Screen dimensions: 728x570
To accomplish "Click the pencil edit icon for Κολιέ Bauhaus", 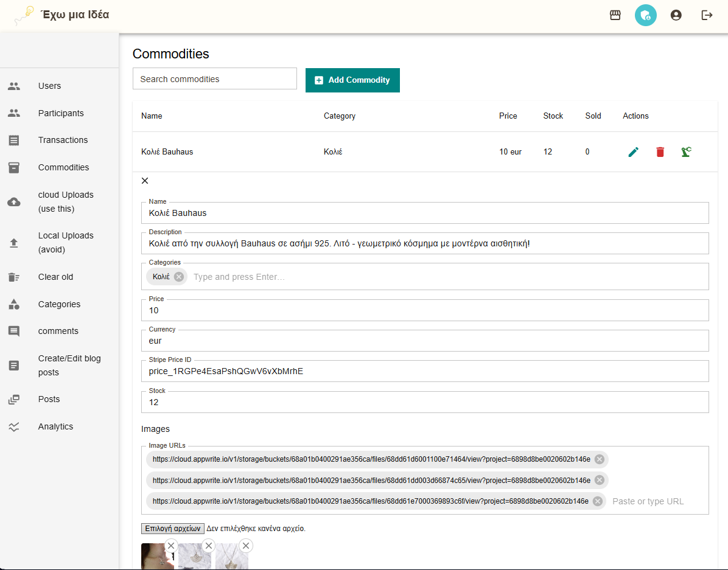I will (633, 152).
